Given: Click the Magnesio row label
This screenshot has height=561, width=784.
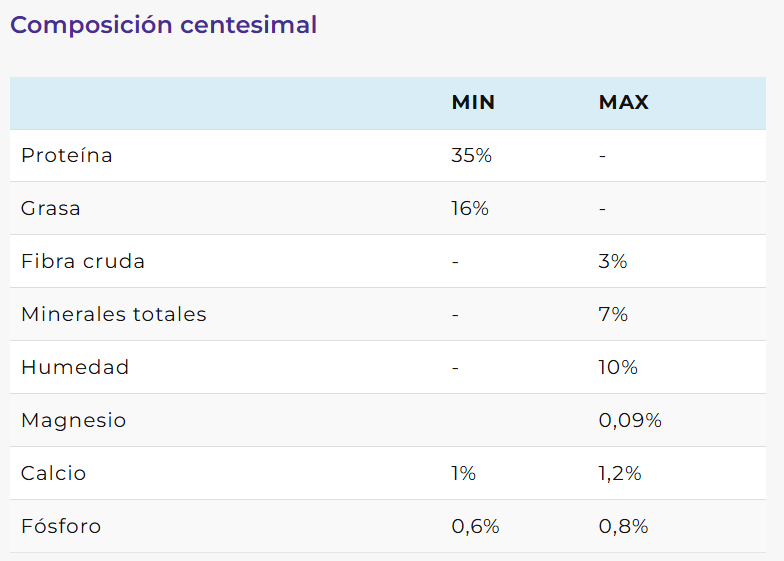Looking at the screenshot, I should tap(74, 421).
